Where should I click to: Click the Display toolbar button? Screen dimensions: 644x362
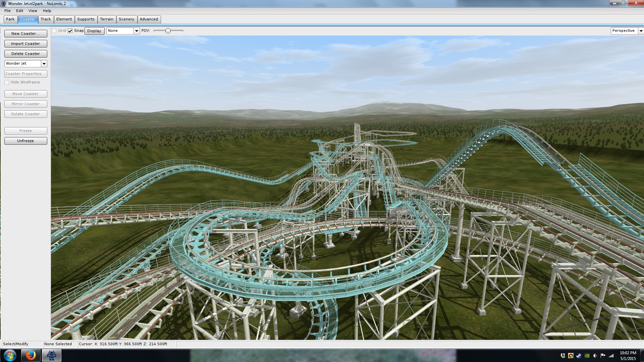[94, 31]
